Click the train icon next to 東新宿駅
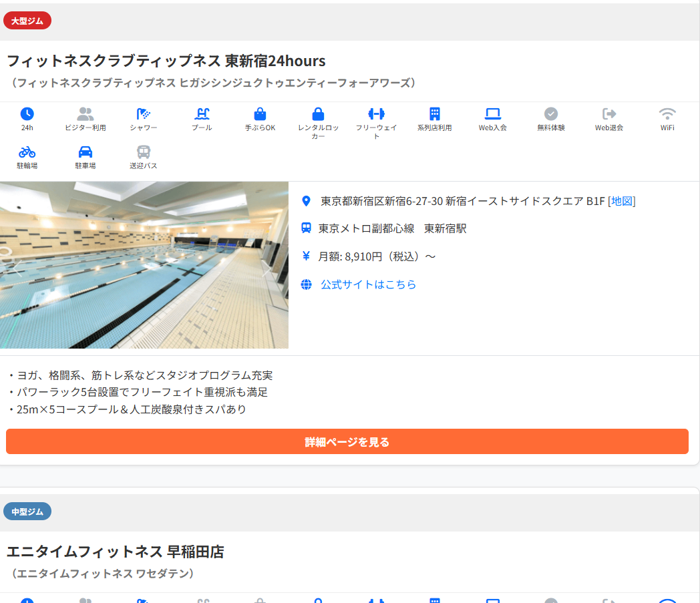 (x=306, y=228)
